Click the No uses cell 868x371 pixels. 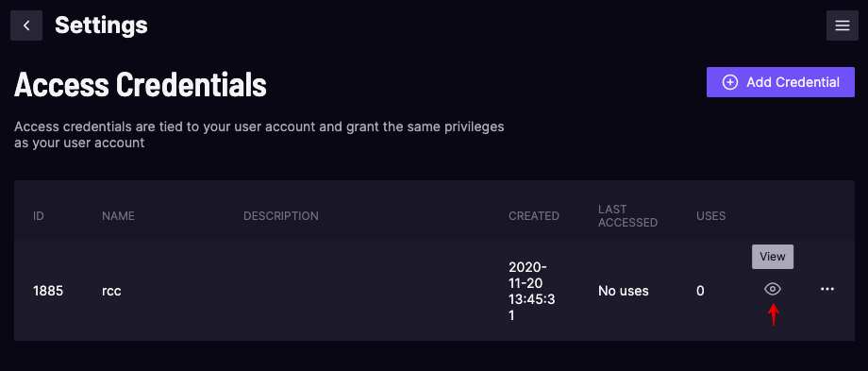pos(624,291)
